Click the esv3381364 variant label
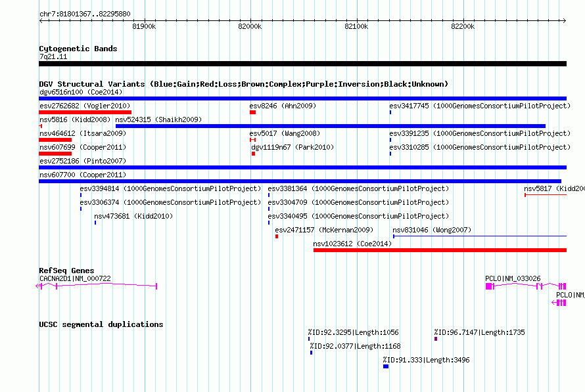Image resolution: width=585 pixels, height=392 pixels. [x=358, y=188]
